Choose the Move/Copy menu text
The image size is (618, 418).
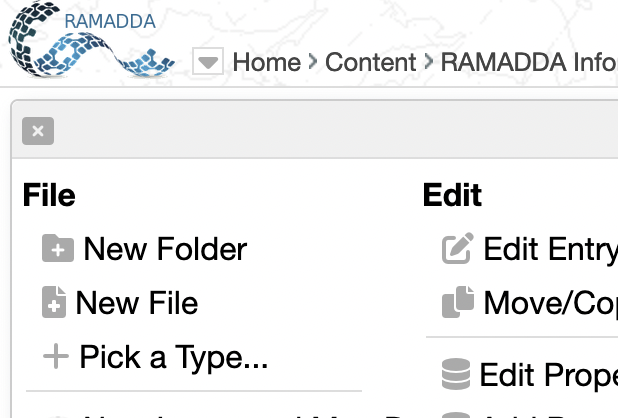pyautogui.click(x=550, y=302)
